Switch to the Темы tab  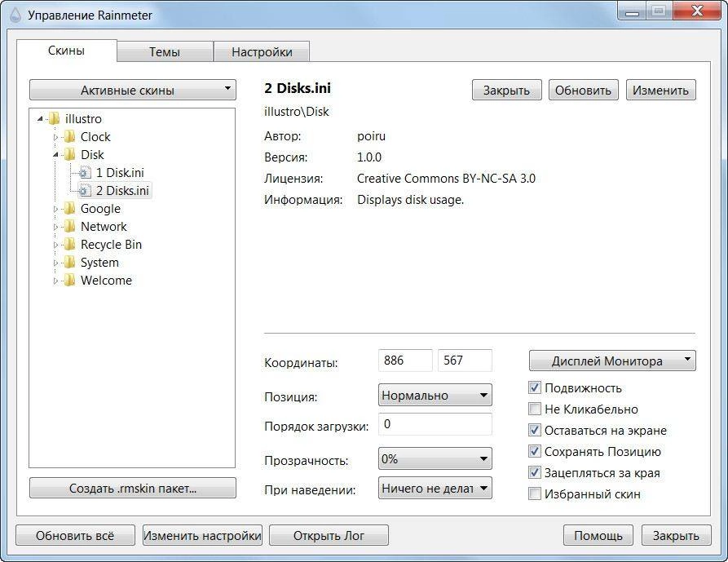pyautogui.click(x=165, y=52)
